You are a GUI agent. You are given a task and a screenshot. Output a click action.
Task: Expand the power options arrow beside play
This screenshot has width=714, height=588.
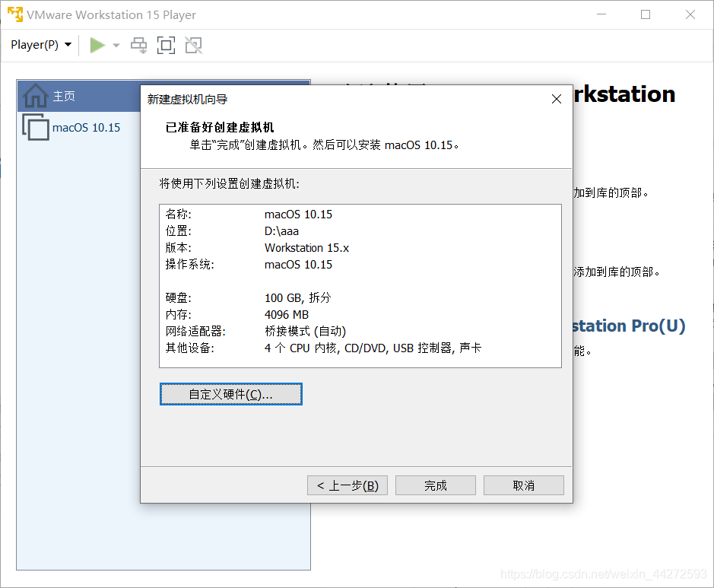coord(116,46)
